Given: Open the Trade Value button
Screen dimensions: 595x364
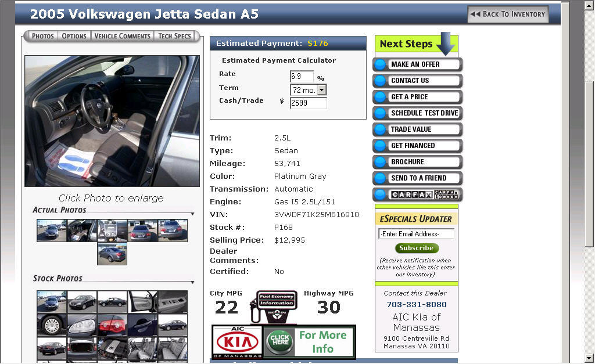Looking at the screenshot, I should (x=417, y=129).
